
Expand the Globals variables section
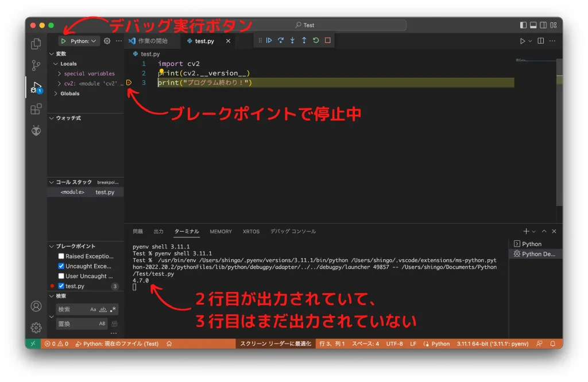(x=69, y=93)
